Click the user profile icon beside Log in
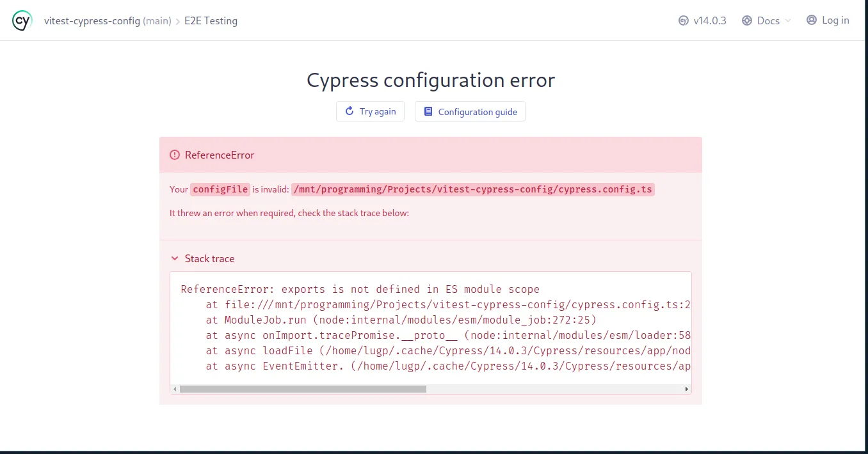Viewport: 868px width, 454px height. [812, 20]
